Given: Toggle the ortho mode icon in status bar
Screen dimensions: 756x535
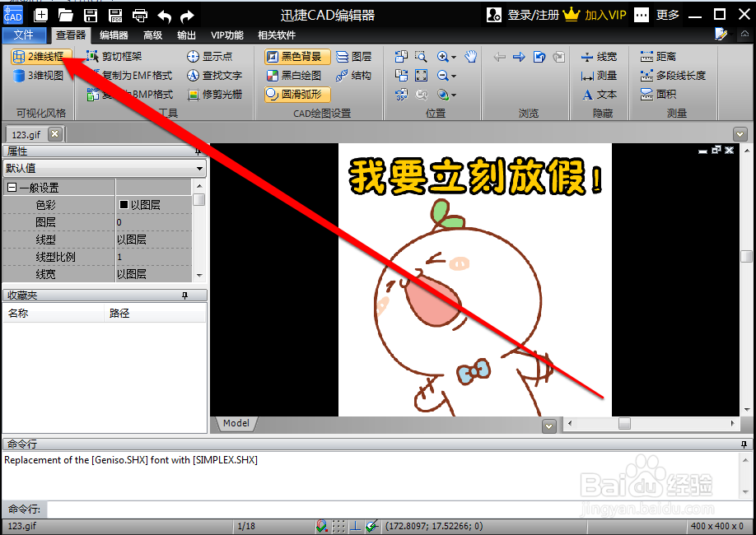Looking at the screenshot, I should [x=355, y=526].
